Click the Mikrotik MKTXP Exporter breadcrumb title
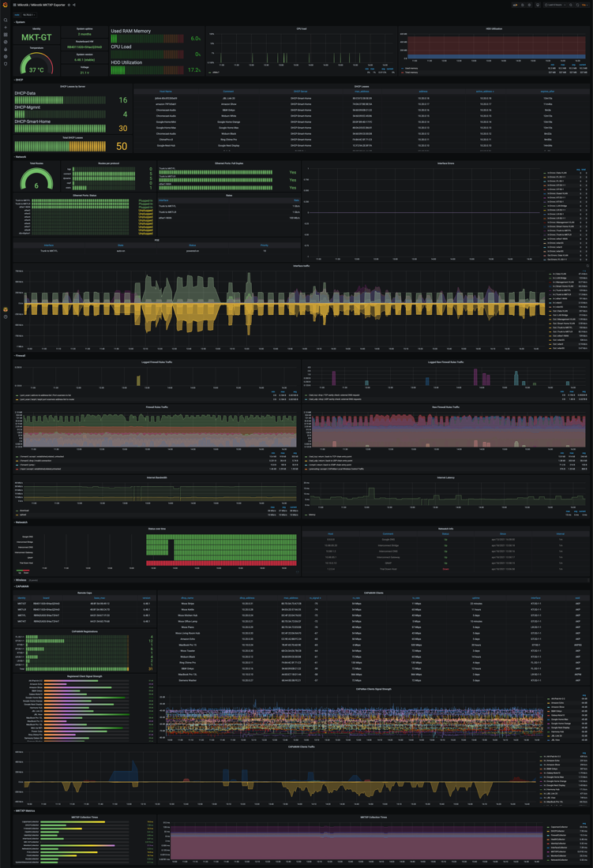593x868 pixels. 42,5
